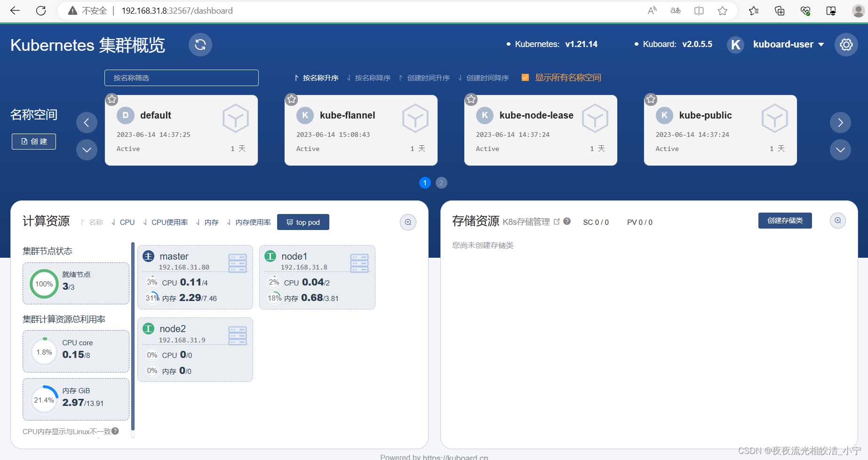Click the browser profile avatar
Viewport: 868px width, 460px height.
pyautogui.click(x=859, y=10)
